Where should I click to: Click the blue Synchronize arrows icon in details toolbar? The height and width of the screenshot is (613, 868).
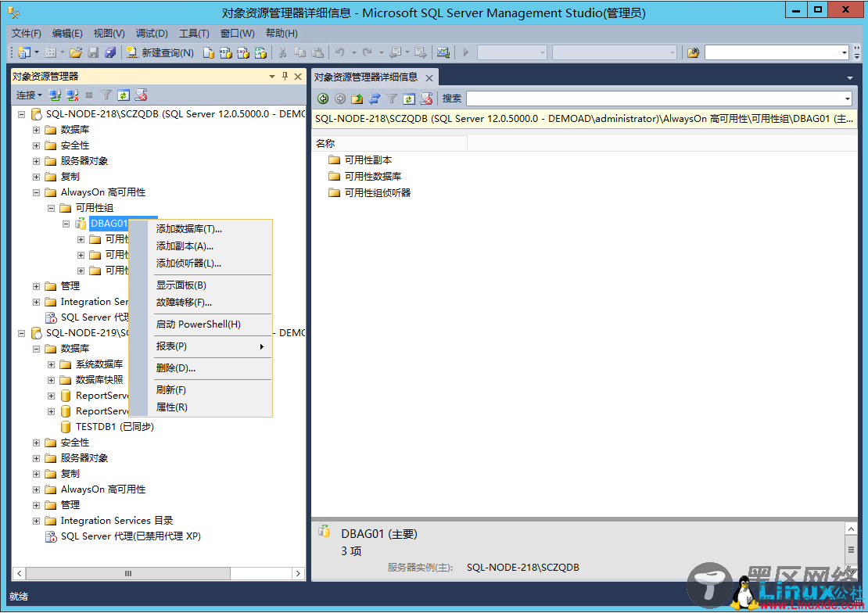coord(375,99)
